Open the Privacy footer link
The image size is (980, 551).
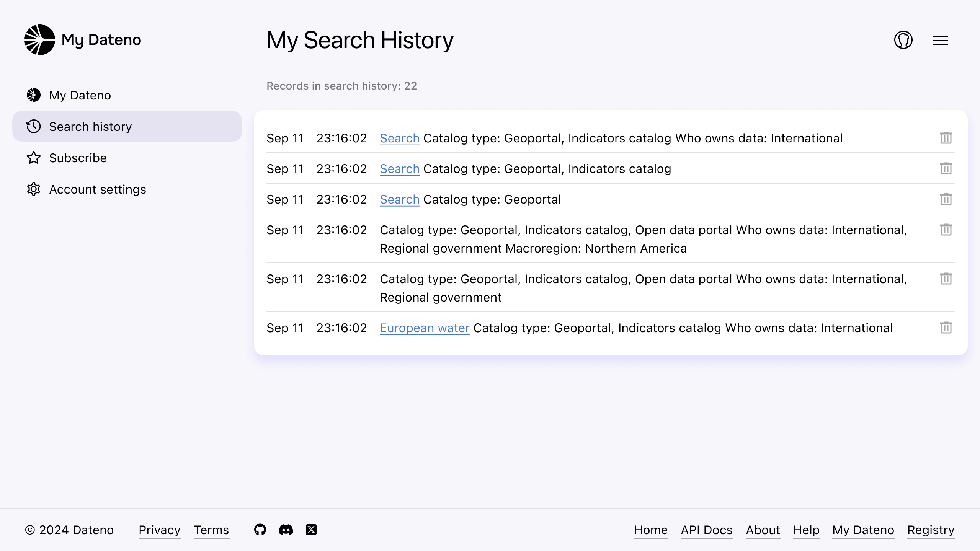(x=159, y=530)
